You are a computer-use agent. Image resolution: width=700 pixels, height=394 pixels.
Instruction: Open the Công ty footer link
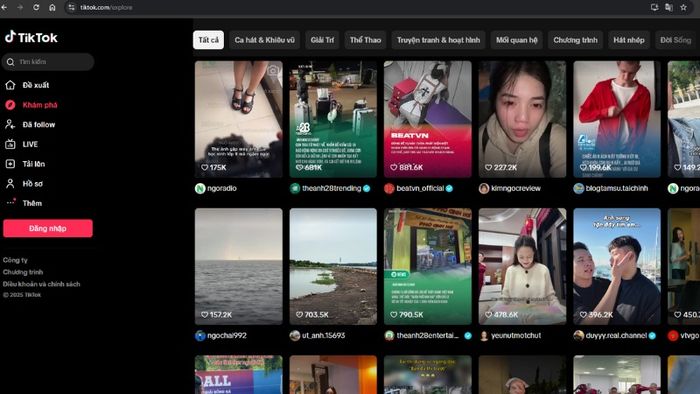[x=15, y=260]
